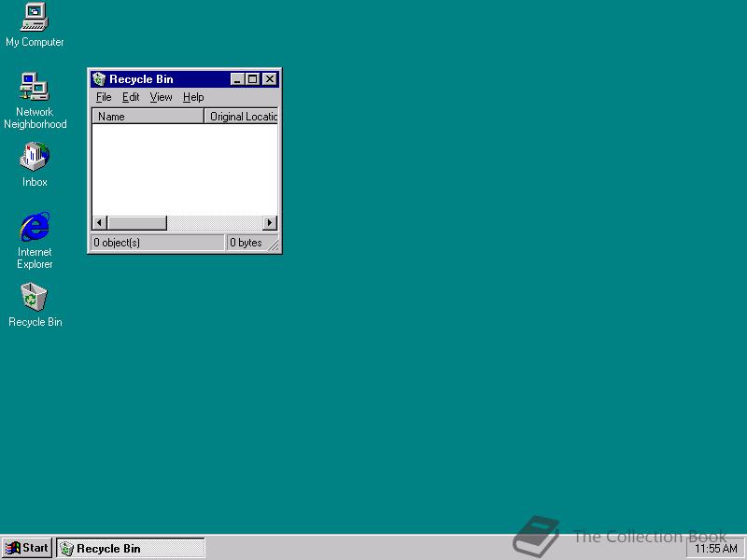Open the File menu in Recycle Bin
The height and width of the screenshot is (560, 747).
[104, 97]
